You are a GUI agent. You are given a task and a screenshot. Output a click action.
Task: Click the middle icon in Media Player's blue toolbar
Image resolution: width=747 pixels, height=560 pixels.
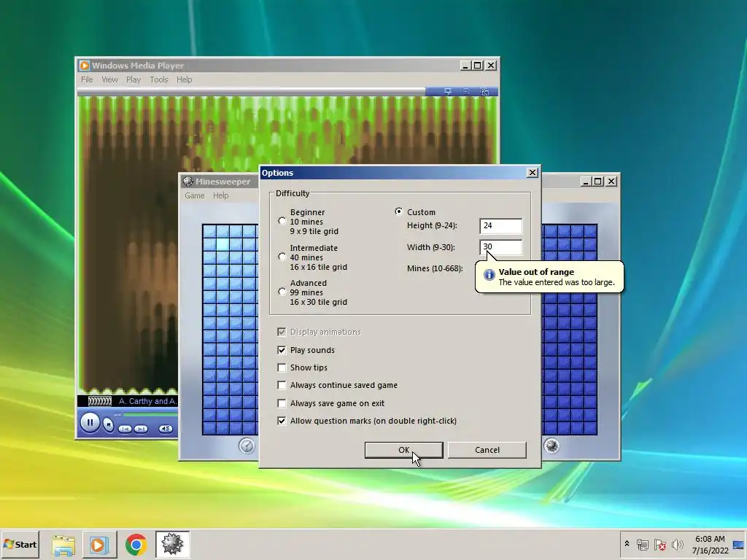click(466, 91)
